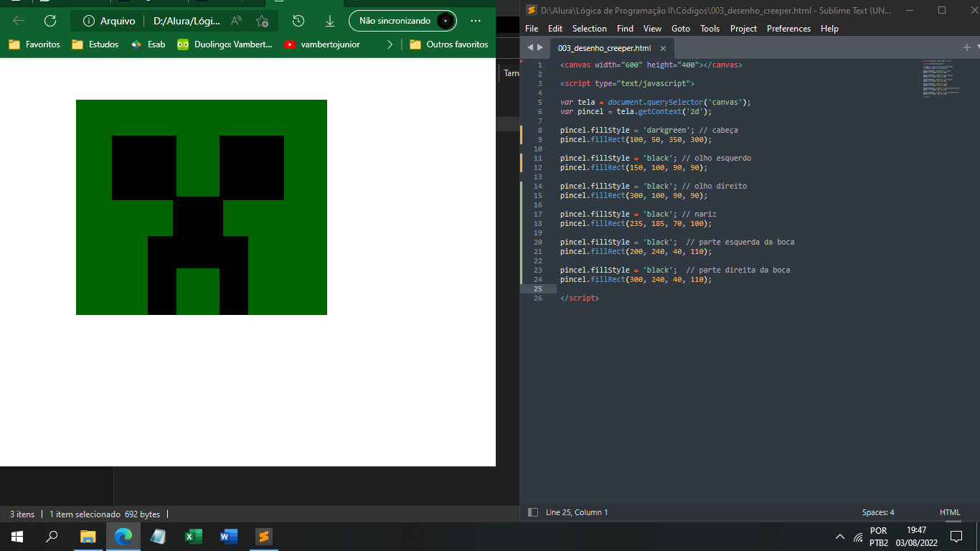Expand bookmarks overflow chevron
Screen dimensions: 980x551
click(x=390, y=44)
